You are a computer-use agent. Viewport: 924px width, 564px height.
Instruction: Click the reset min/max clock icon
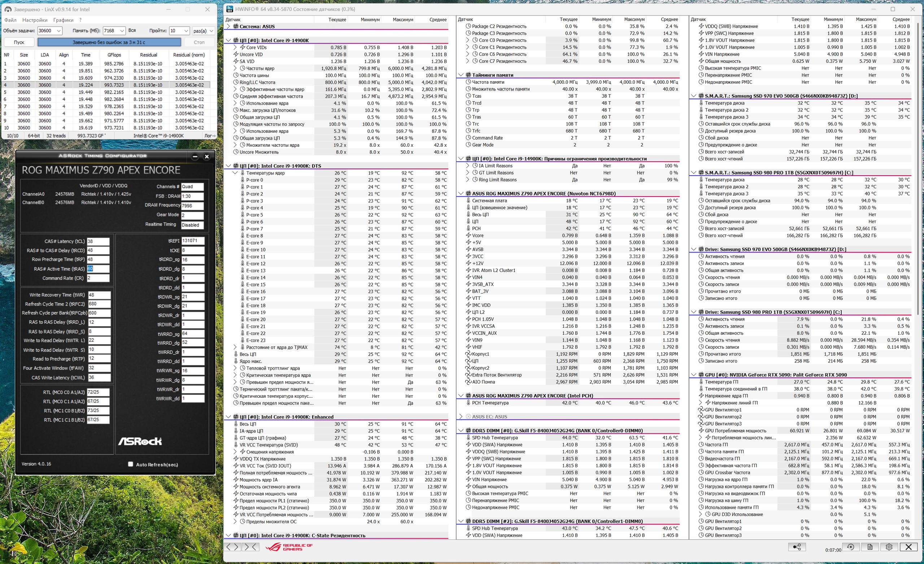pos(850,547)
